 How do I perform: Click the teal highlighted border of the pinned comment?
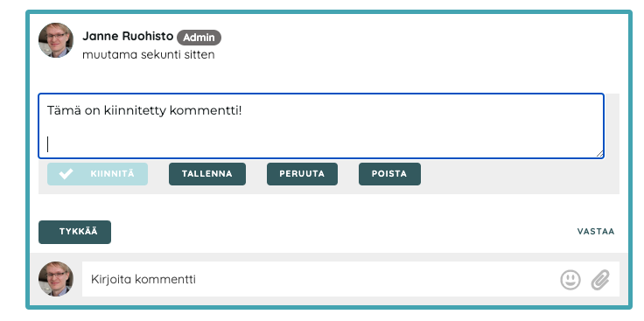(x=329, y=12)
